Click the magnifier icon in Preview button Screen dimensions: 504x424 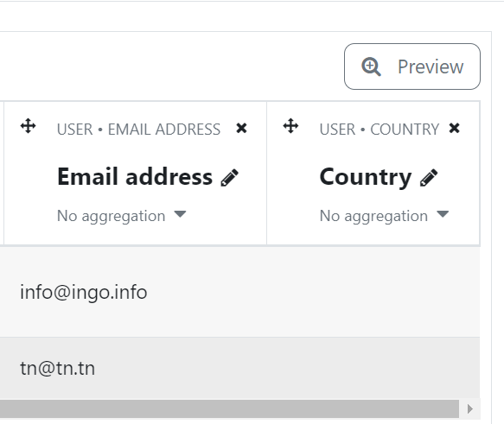(x=371, y=66)
